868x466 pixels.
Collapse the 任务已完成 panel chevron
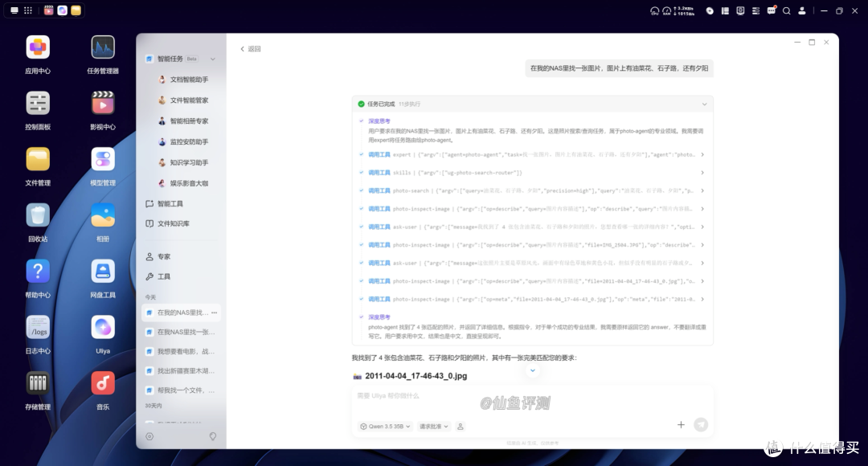pyautogui.click(x=704, y=104)
